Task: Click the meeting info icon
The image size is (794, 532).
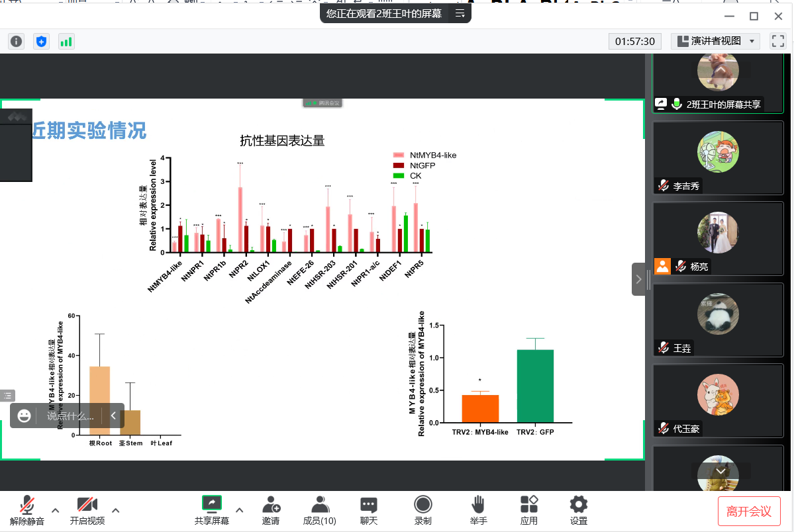Action: (16, 41)
